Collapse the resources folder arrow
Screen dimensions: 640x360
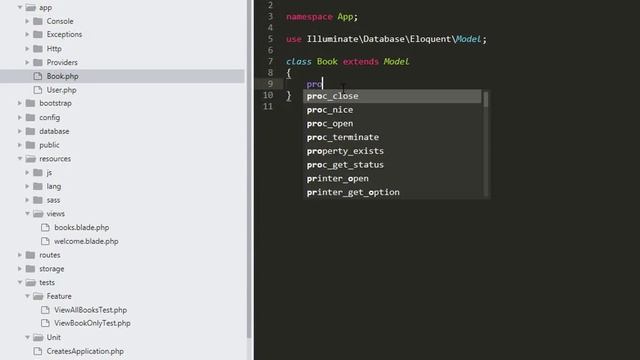coord(20,158)
